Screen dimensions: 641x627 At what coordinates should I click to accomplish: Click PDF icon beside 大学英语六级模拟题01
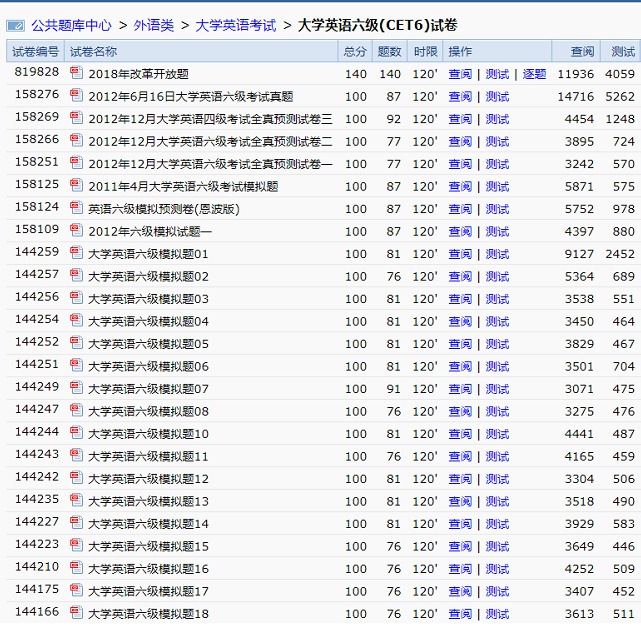pyautogui.click(x=77, y=253)
